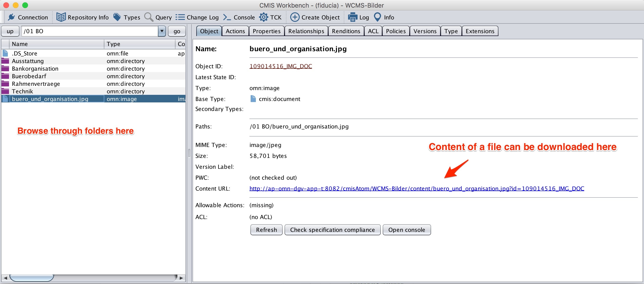Switch to the Properties tab
Screen dimensions: 644x284
[267, 31]
